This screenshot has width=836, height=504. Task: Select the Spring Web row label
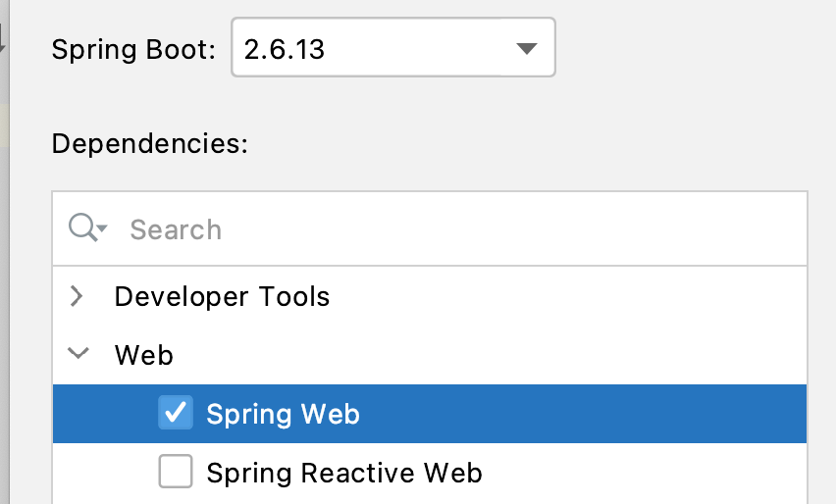(283, 414)
